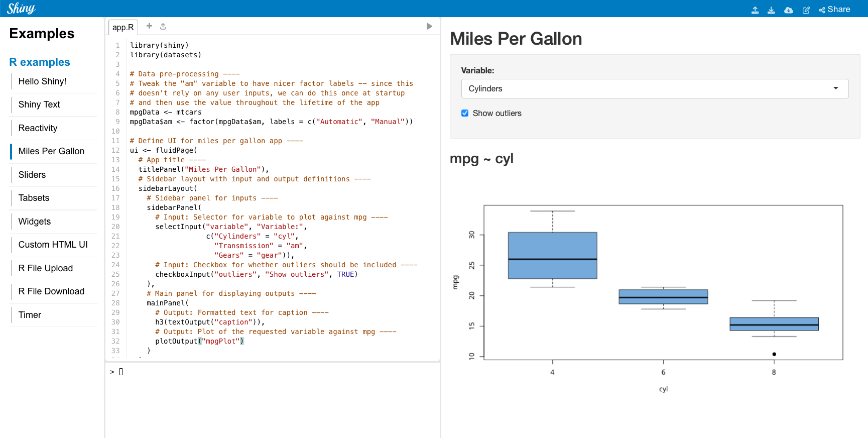
Task: Click the Shiny logo
Action: pyautogui.click(x=21, y=9)
